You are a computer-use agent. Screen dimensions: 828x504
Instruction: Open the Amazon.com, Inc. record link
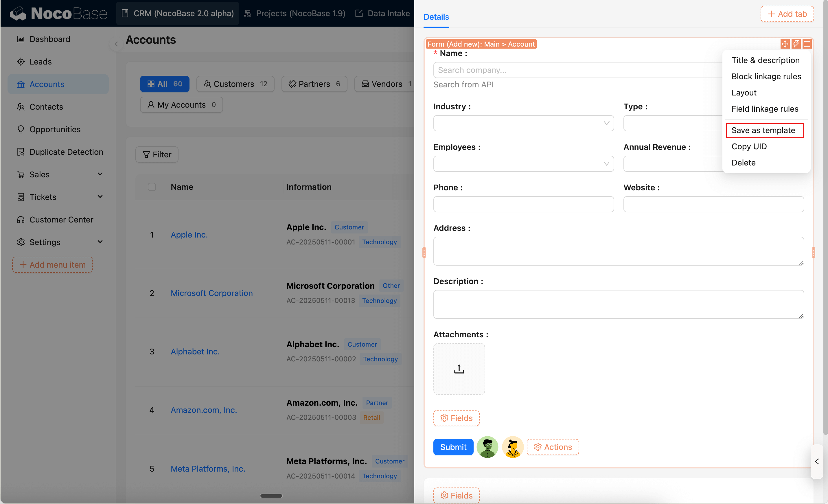204,410
